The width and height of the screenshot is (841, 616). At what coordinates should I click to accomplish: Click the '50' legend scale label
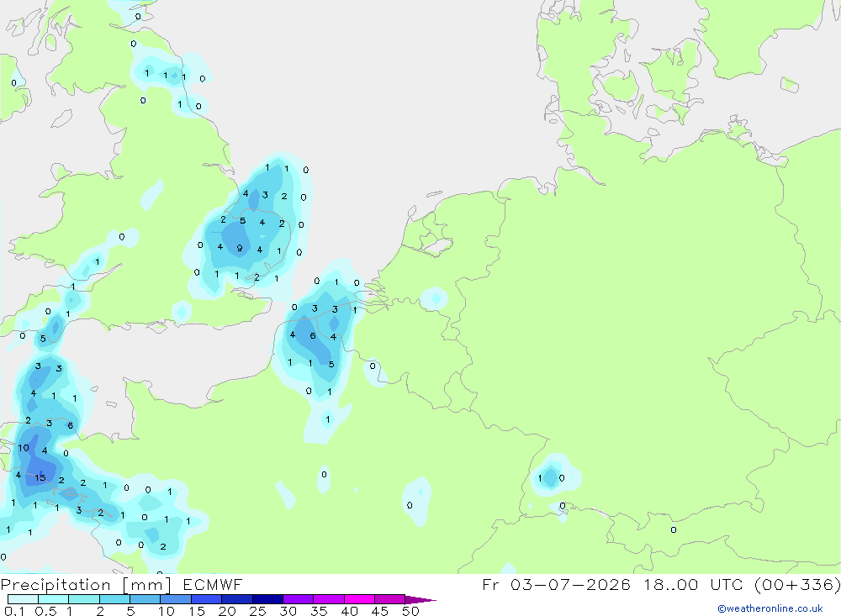tap(410, 611)
